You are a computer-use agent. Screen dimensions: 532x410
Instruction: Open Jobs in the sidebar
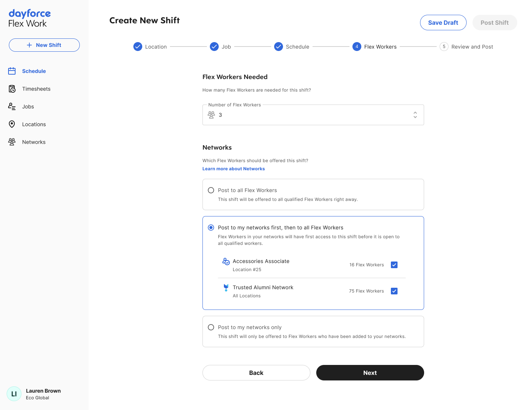[x=28, y=106]
